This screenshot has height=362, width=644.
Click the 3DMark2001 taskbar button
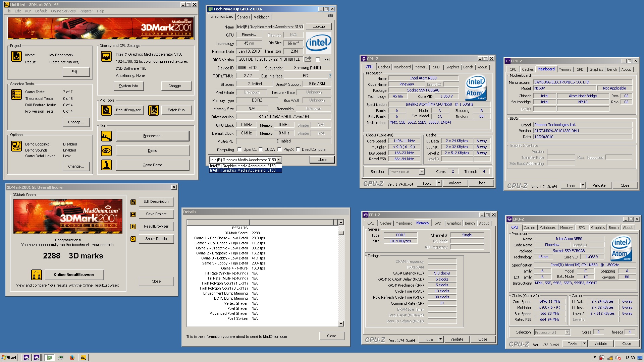click(83, 358)
